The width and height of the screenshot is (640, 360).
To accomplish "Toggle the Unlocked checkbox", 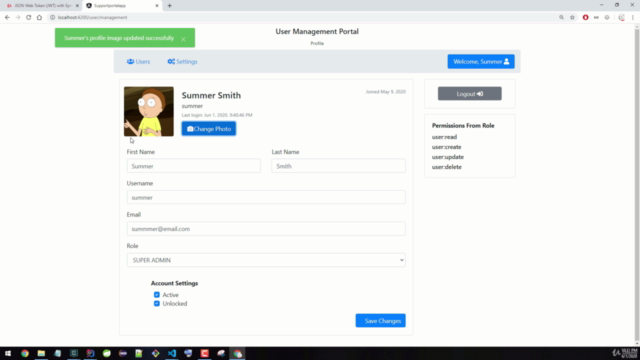I will tap(157, 304).
